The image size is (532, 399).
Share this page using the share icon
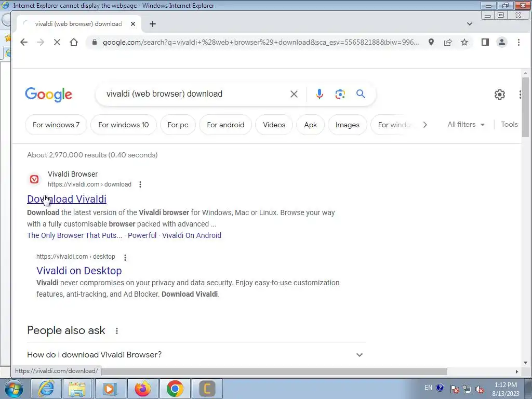448,42
